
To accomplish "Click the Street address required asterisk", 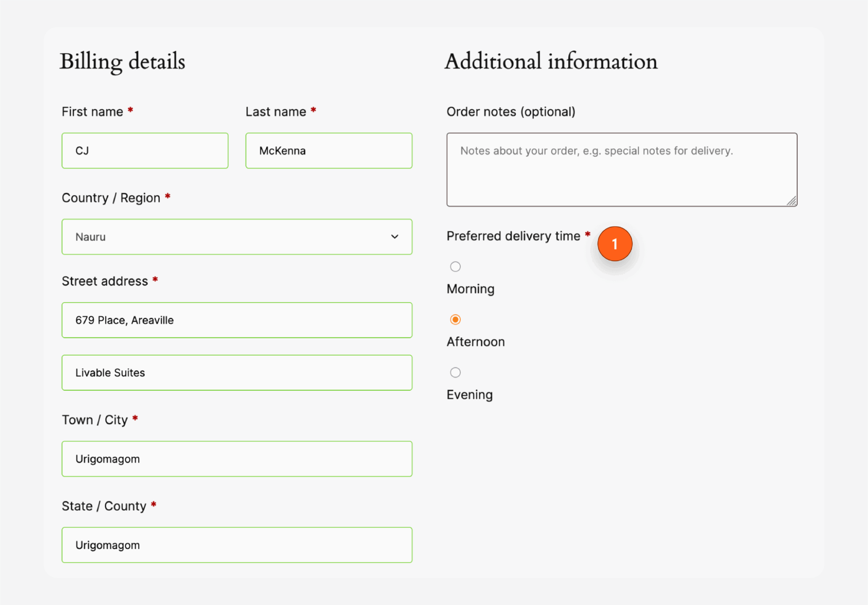I will pos(155,280).
